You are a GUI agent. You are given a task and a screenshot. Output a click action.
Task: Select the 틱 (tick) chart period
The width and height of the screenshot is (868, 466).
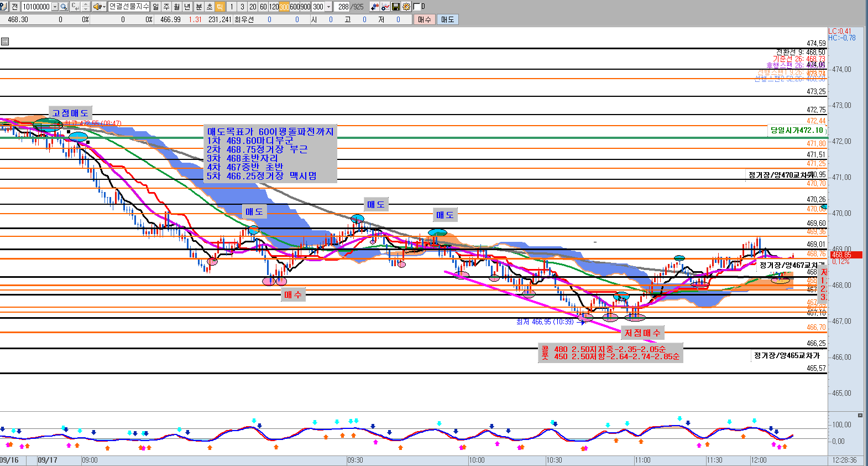(x=220, y=7)
